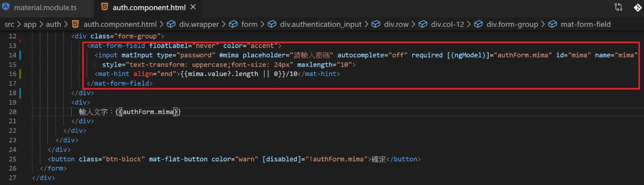Screen dimensions: 644x185
Task: Close the auth.component.html tab
Action: pos(192,8)
